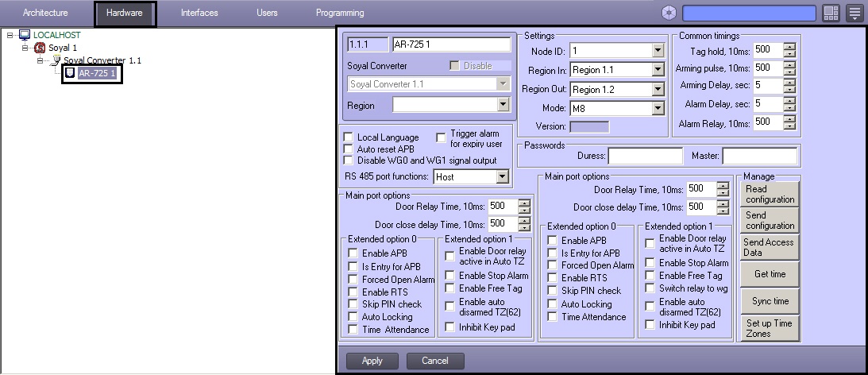Open the Interfaces tab

pyautogui.click(x=199, y=13)
